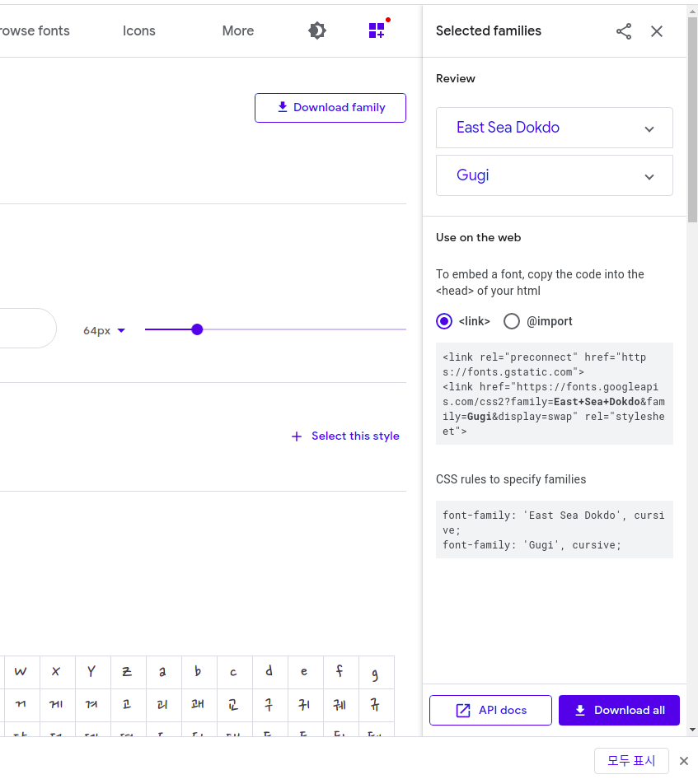Click the Korean glyph cell '게'

click(58, 705)
